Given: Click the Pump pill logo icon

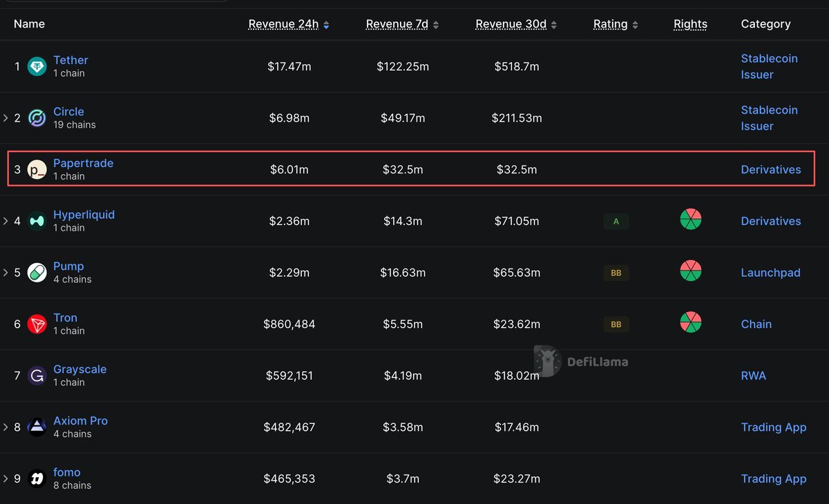Looking at the screenshot, I should [37, 273].
